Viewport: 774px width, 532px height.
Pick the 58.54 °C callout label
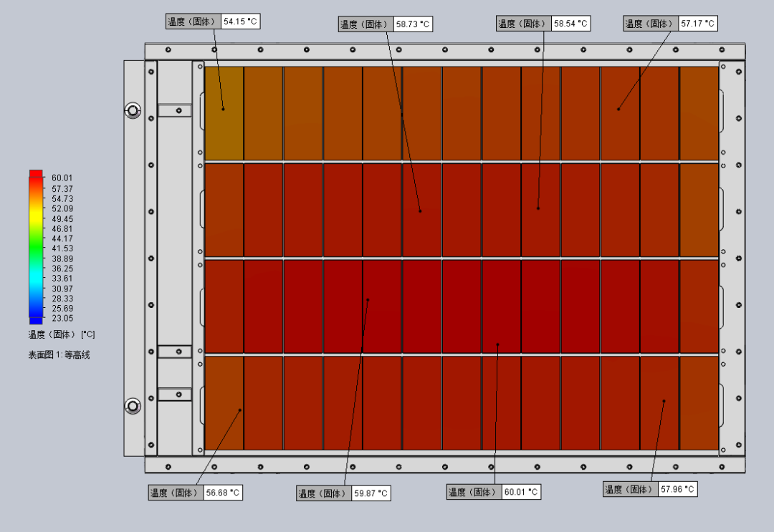[543, 24]
